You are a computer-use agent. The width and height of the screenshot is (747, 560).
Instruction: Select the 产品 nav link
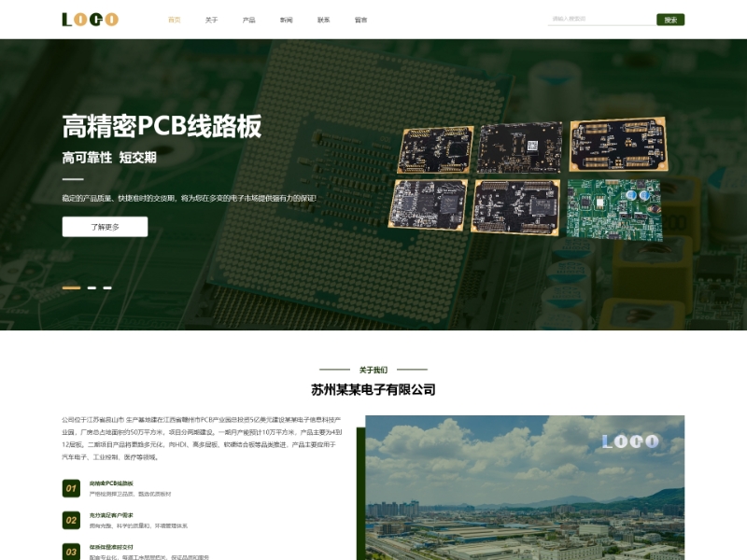pyautogui.click(x=249, y=18)
